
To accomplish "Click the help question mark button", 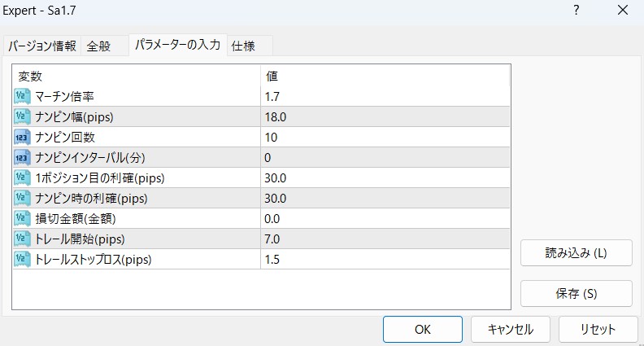I will (577, 11).
